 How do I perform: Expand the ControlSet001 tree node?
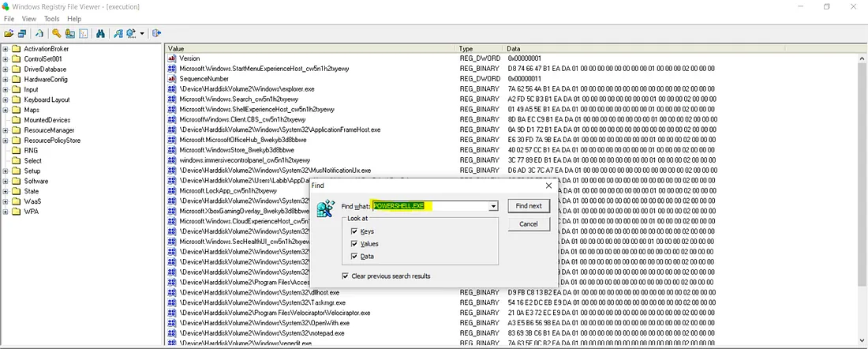(x=6, y=58)
